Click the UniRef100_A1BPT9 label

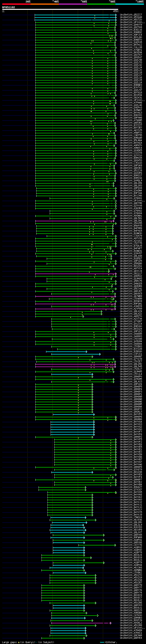131,562
